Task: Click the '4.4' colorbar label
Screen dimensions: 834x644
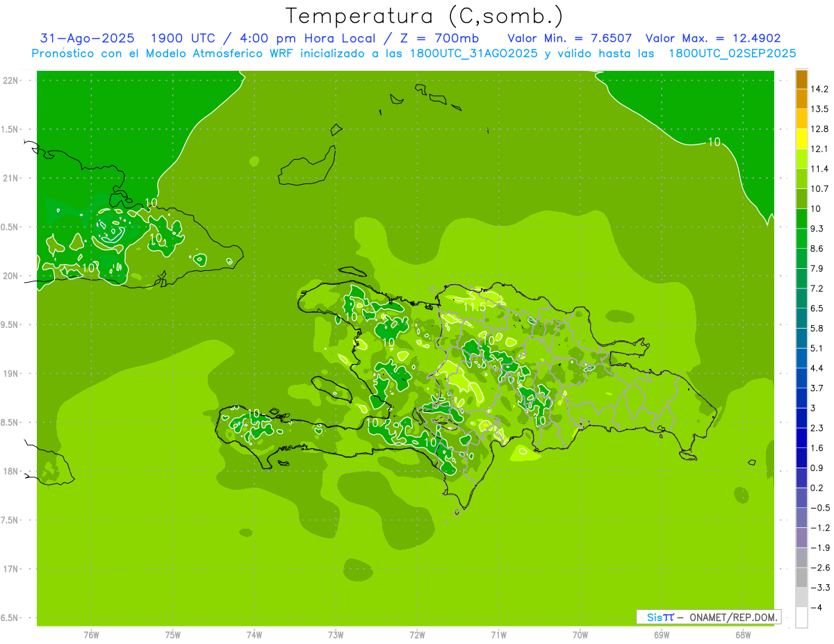Action: (x=817, y=368)
